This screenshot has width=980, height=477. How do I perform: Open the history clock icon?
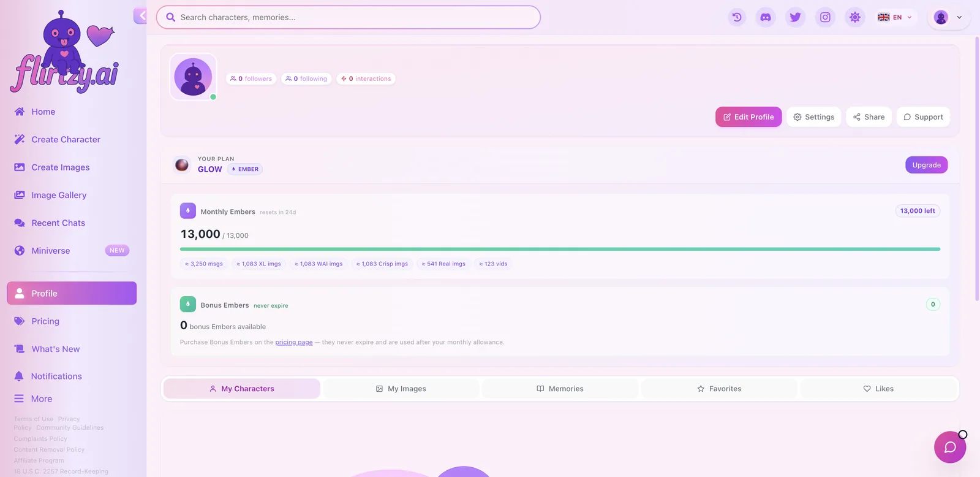[737, 17]
